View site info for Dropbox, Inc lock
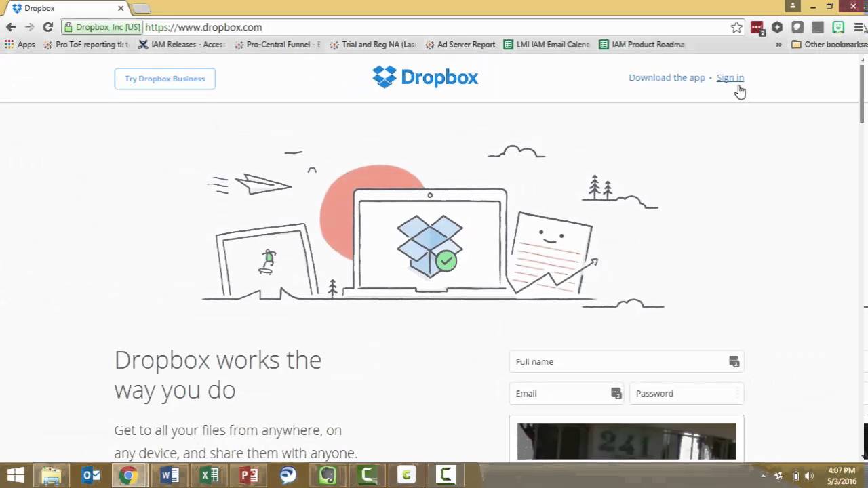This screenshot has height=488, width=868. tap(102, 27)
